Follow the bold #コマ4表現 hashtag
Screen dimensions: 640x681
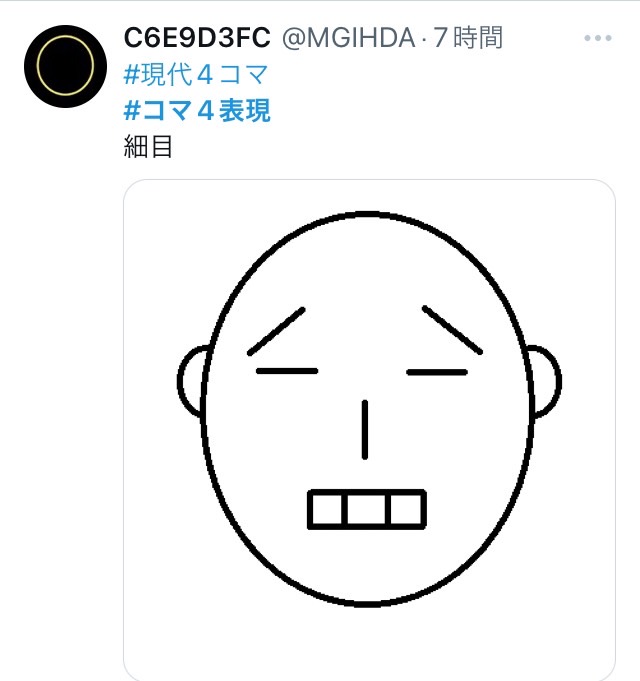pyautogui.click(x=197, y=110)
